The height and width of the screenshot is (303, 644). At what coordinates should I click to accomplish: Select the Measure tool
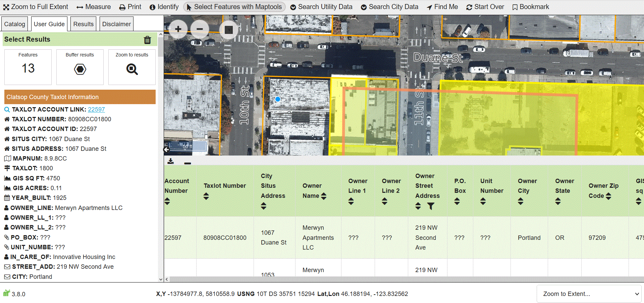click(x=94, y=7)
